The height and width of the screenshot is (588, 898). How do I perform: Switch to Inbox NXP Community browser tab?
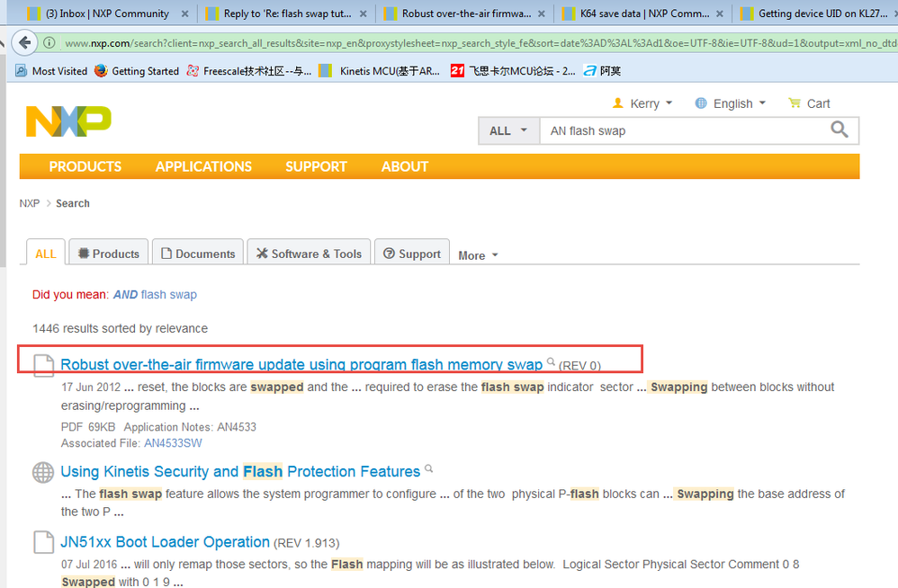[x=106, y=13]
